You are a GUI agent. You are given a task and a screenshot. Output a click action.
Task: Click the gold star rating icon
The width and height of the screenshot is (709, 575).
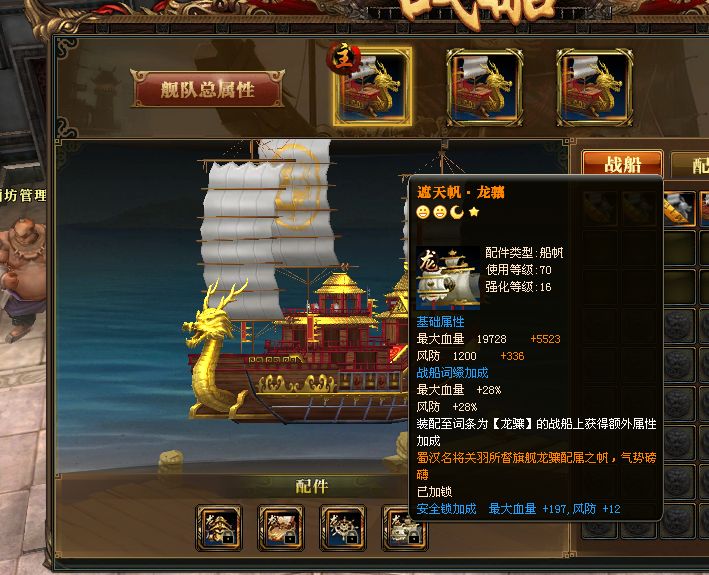pyautogui.click(x=474, y=212)
